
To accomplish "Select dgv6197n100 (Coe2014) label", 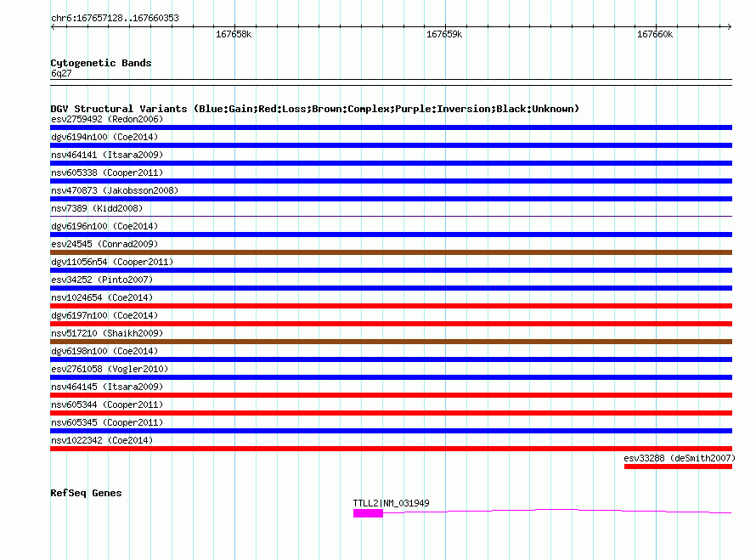I will coord(104,315).
